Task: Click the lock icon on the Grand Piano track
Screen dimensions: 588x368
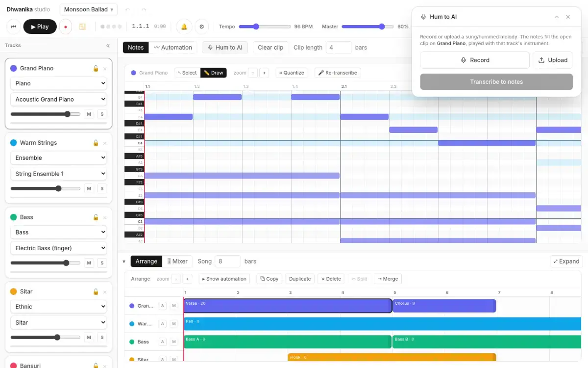Action: [96, 68]
